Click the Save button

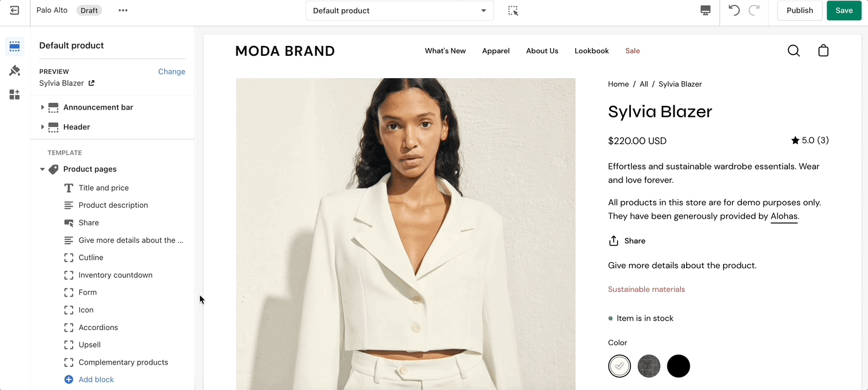point(844,10)
